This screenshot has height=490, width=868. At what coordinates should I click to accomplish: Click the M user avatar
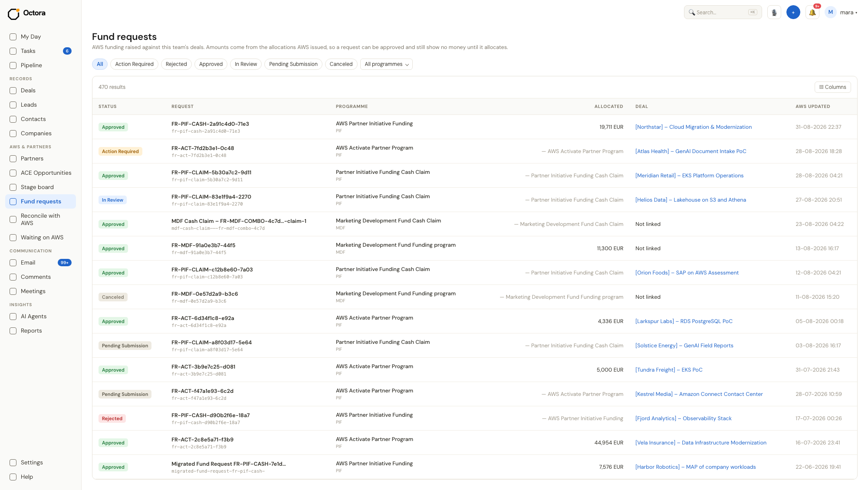point(831,13)
